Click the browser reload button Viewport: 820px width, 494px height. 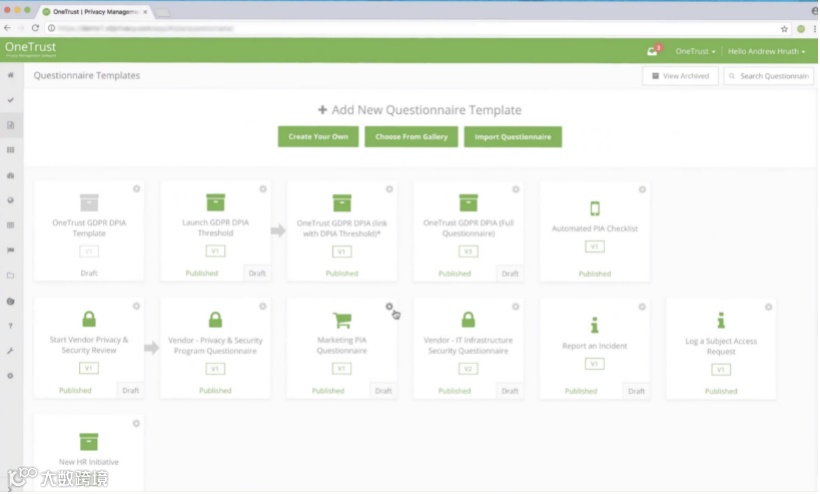pyautogui.click(x=35, y=28)
